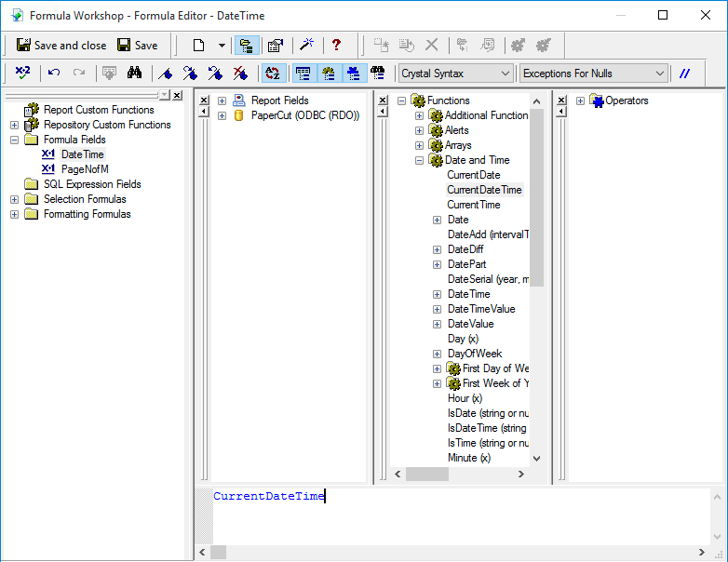Toggle A-Z sort trees icon
The height and width of the screenshot is (562, 728).
click(x=273, y=73)
